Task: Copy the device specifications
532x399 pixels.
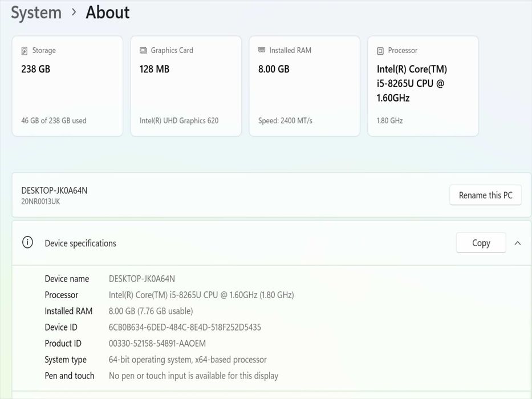Action: tap(481, 243)
